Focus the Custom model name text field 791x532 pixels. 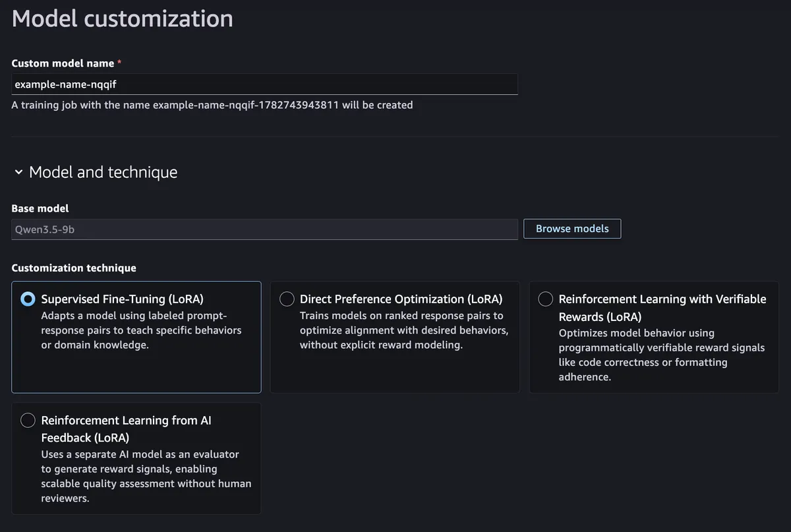pos(264,84)
